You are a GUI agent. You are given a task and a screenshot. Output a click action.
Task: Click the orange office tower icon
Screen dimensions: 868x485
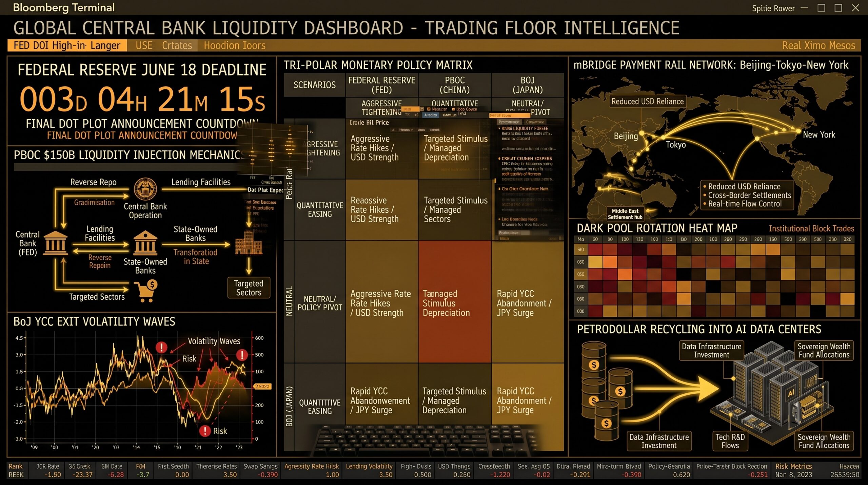[x=249, y=242]
